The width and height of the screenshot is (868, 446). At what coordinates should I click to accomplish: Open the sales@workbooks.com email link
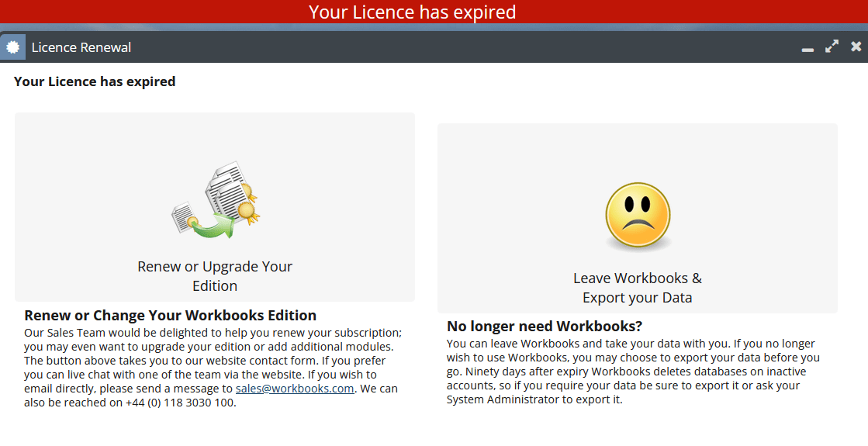click(x=295, y=389)
